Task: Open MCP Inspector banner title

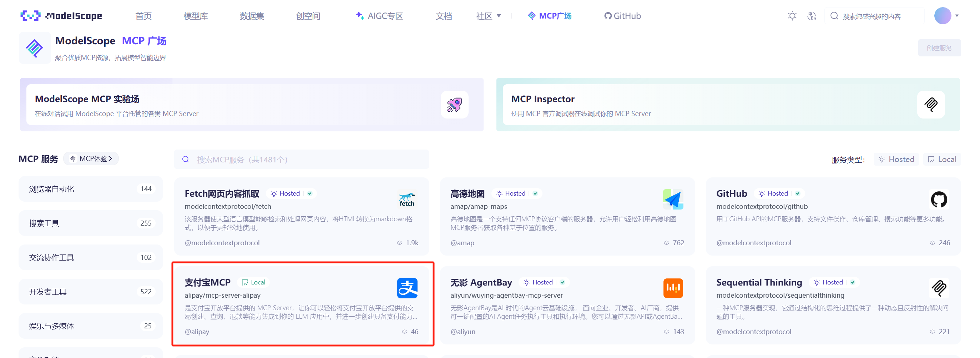Action: (x=542, y=99)
